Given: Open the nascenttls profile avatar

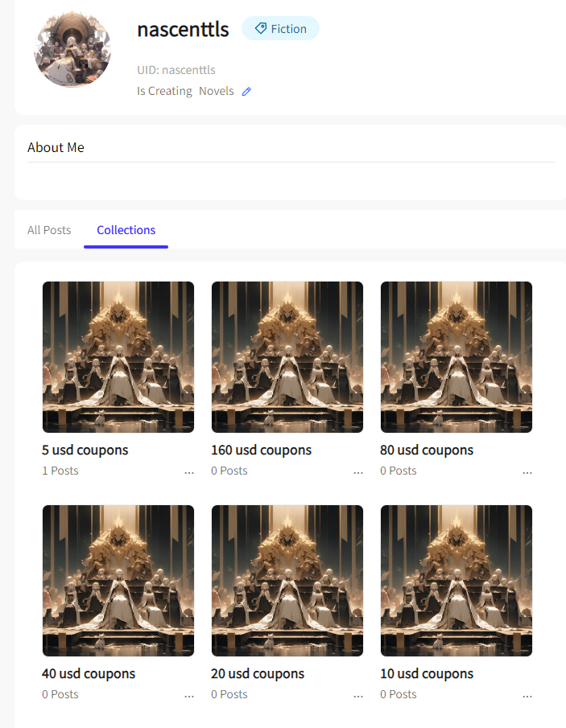Looking at the screenshot, I should click(72, 49).
